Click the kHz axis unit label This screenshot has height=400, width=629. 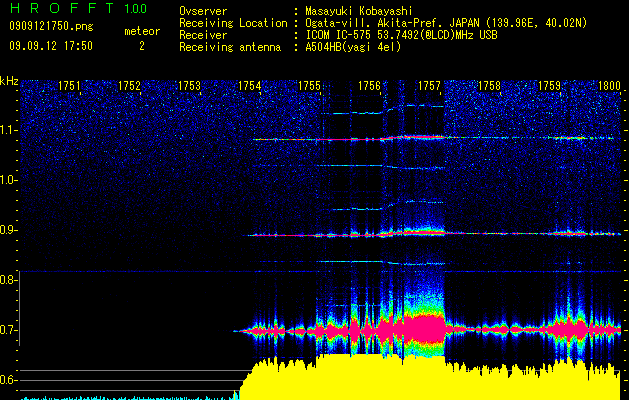[9, 81]
